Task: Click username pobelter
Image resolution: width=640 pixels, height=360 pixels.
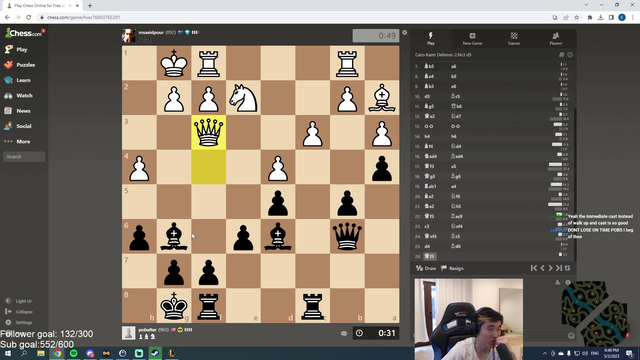Action: (x=147, y=330)
